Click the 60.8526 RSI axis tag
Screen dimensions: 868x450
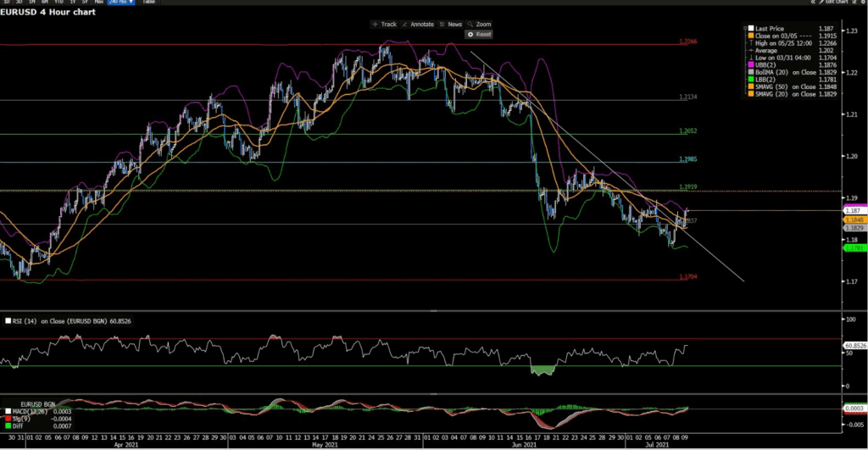pyautogui.click(x=855, y=346)
